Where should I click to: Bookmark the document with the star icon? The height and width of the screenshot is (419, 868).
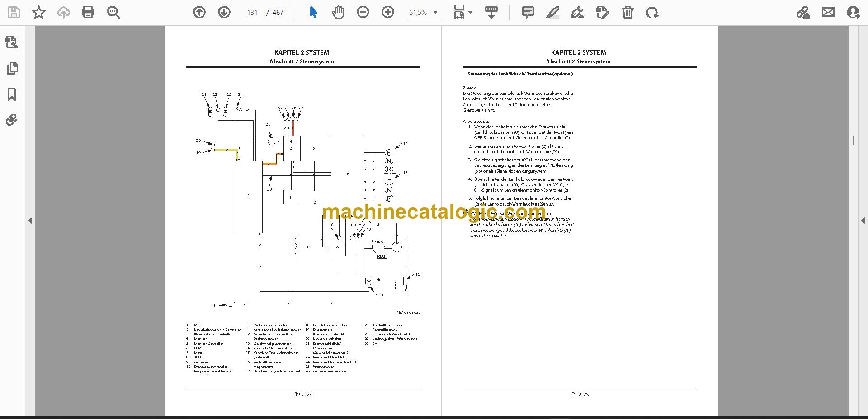tap(39, 12)
